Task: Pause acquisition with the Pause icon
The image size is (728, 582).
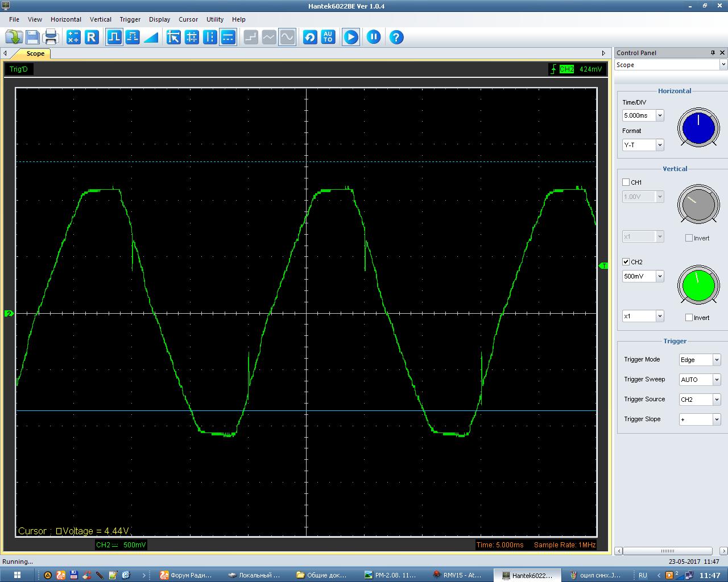Action: [374, 38]
